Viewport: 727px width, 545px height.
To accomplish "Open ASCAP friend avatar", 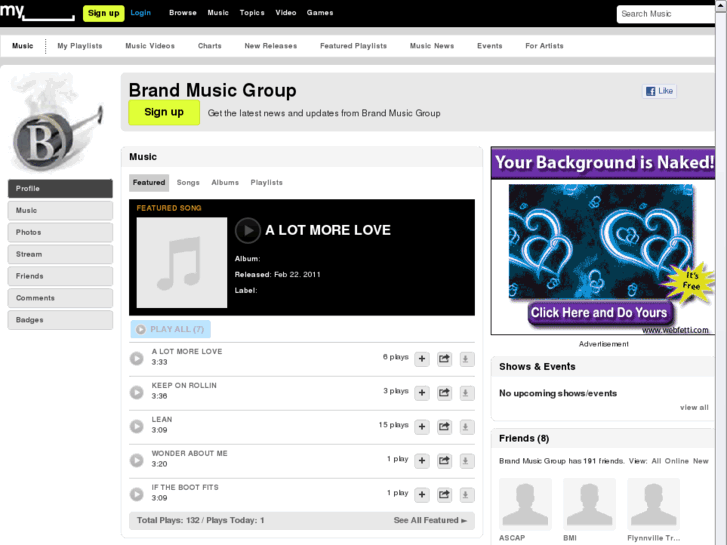I will (x=525, y=504).
